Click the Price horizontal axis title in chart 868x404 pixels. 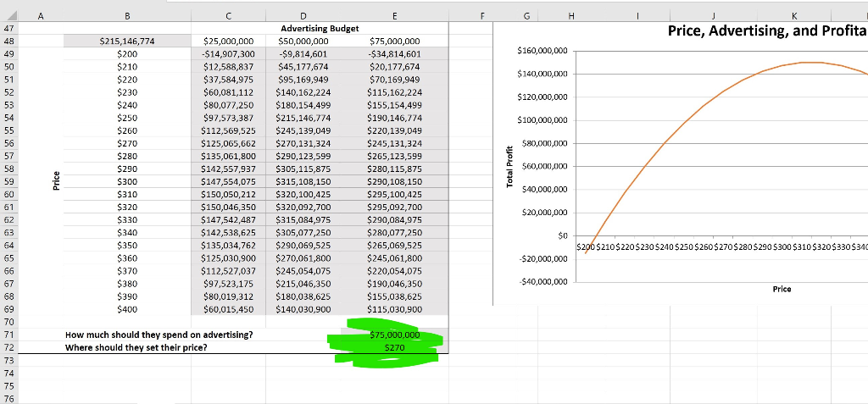(x=782, y=289)
